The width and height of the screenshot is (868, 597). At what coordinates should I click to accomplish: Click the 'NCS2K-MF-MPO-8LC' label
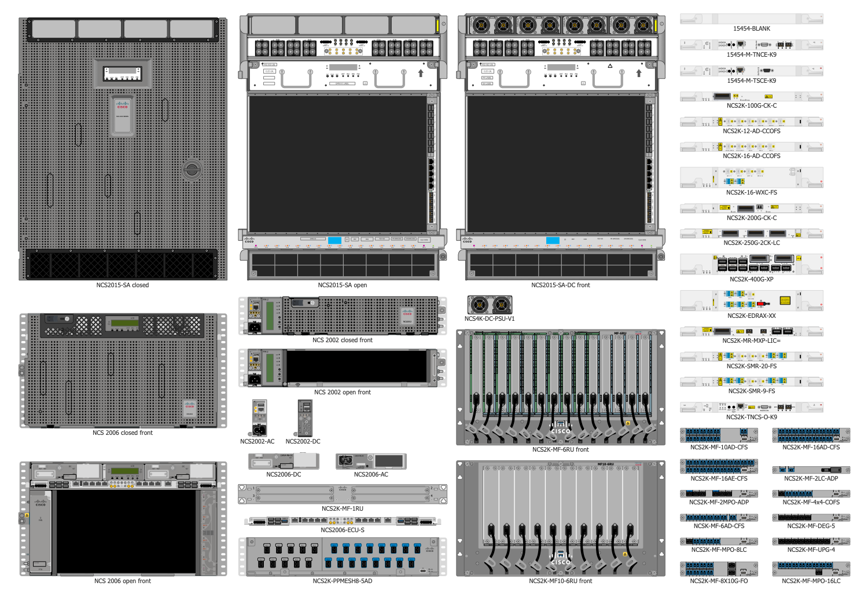coord(719,550)
